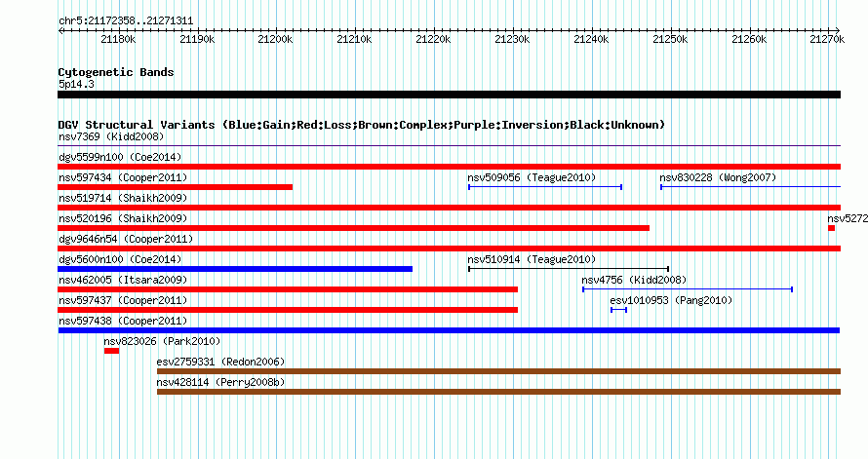Open the nsv597434 (Cooper2011) variant label
The width and height of the screenshot is (868, 459).
click(123, 177)
